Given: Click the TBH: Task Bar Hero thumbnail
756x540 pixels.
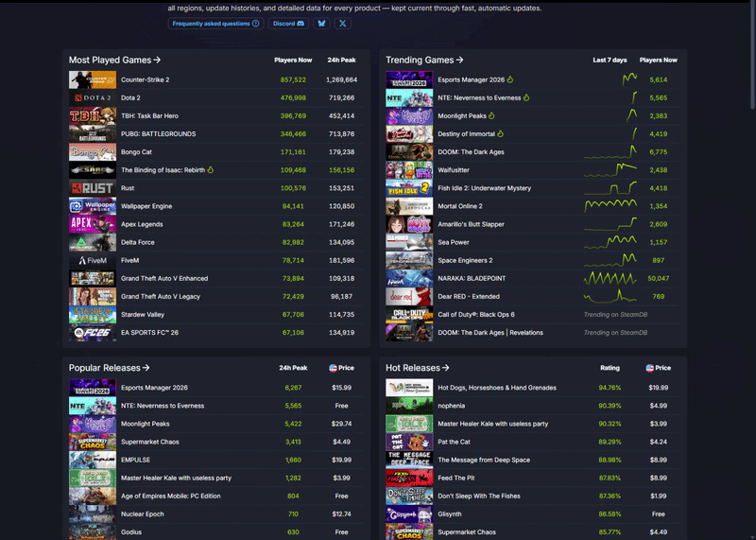Looking at the screenshot, I should click(x=93, y=115).
